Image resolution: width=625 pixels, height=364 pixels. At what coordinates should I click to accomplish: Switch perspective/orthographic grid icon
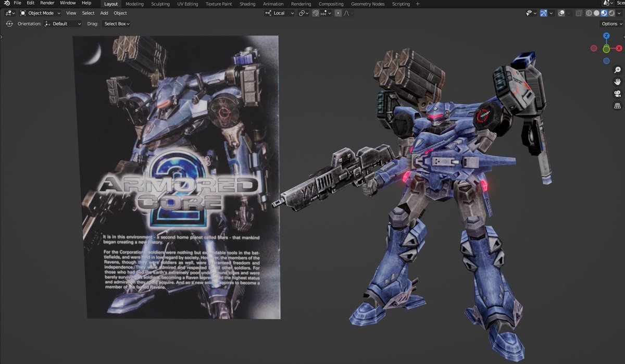click(618, 106)
